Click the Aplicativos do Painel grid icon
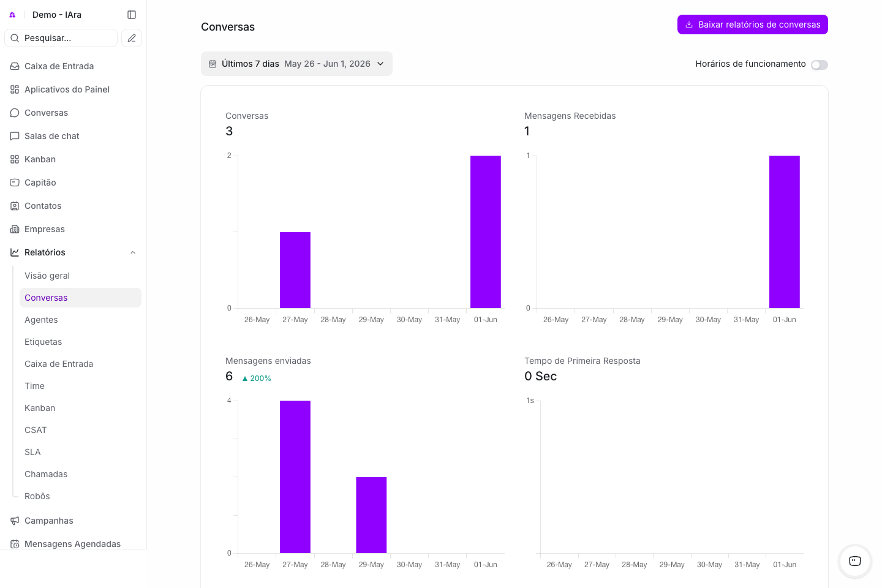 [15, 89]
